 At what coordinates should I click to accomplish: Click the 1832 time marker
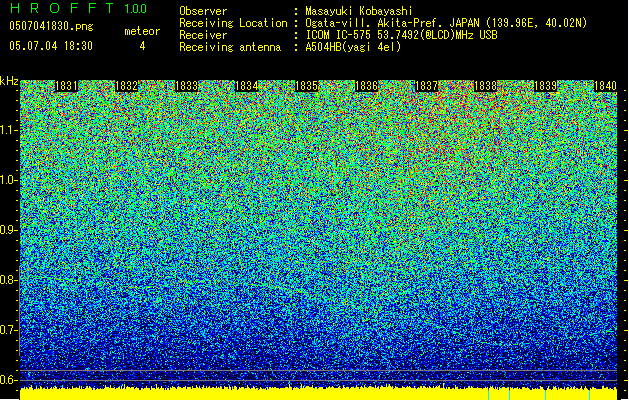pos(126,86)
